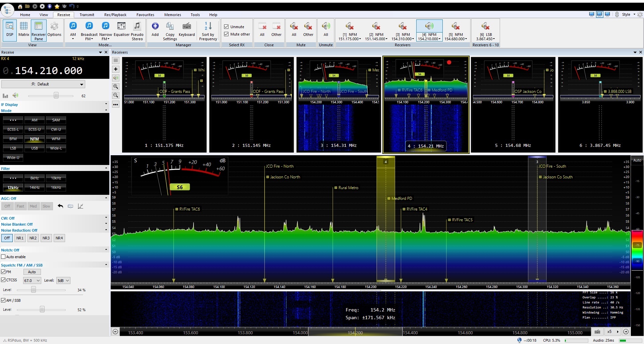This screenshot has height=344, width=644.
Task: Open the Keyboard frequency entry
Action: click(x=187, y=30)
